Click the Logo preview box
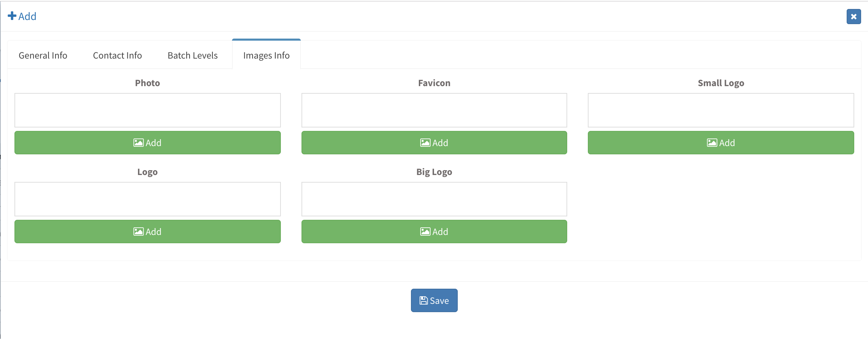Viewport: 868px width, 339px height. point(148,199)
